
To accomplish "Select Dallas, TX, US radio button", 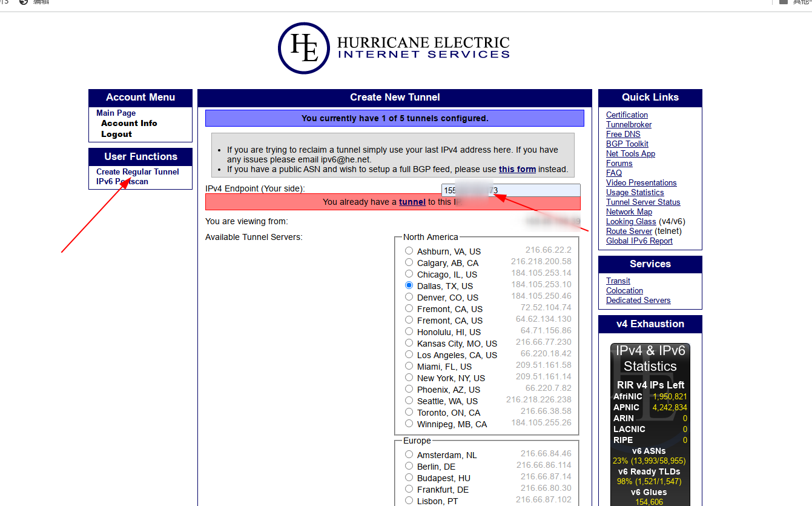I will 409,285.
